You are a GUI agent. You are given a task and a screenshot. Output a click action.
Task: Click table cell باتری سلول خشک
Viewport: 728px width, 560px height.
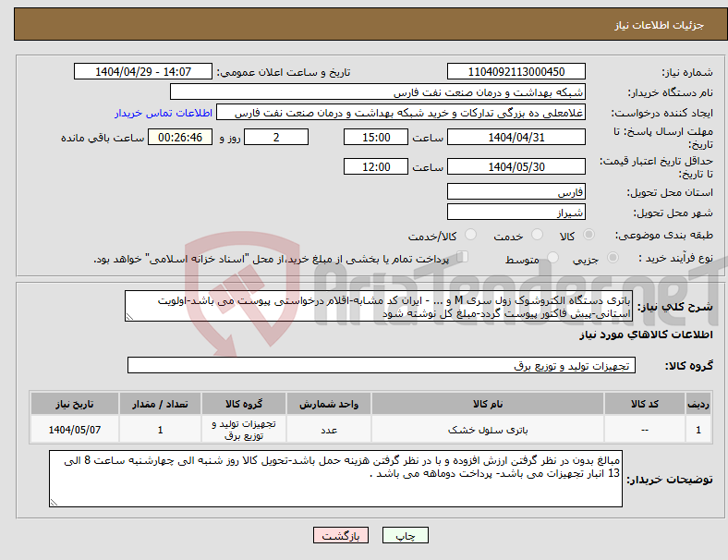(488, 430)
